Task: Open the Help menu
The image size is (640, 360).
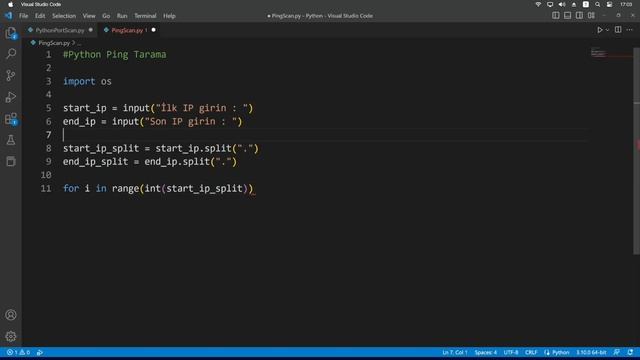Action: coord(169,16)
